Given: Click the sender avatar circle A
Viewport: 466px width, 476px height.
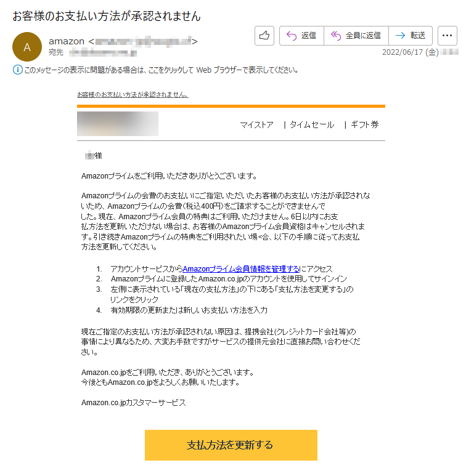Looking at the screenshot, I should (27, 47).
